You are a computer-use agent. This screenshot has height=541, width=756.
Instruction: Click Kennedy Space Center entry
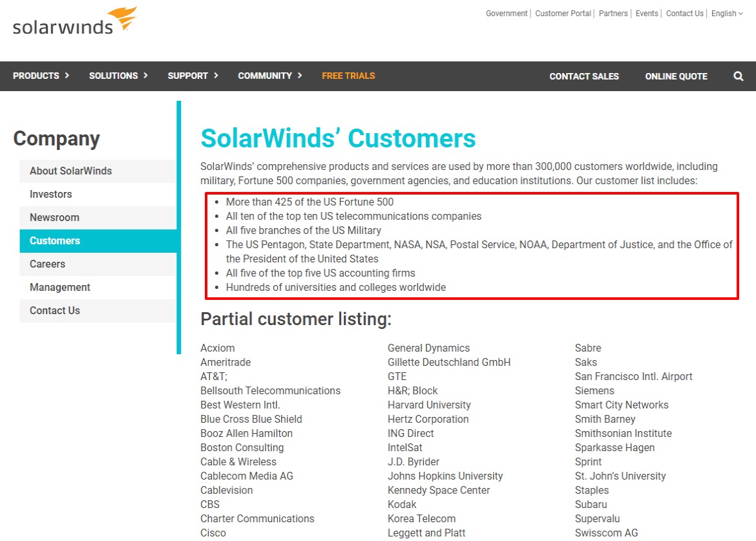(439, 491)
